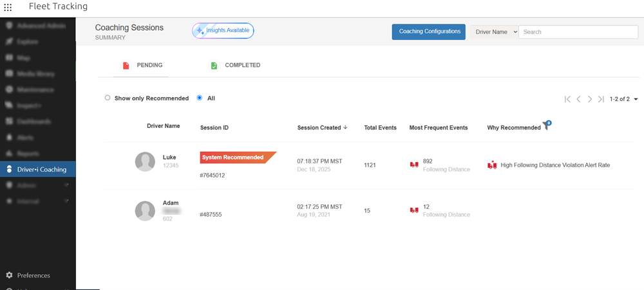644x290 pixels.
Task: Open the Why Recommended filter funnel
Action: click(x=547, y=125)
